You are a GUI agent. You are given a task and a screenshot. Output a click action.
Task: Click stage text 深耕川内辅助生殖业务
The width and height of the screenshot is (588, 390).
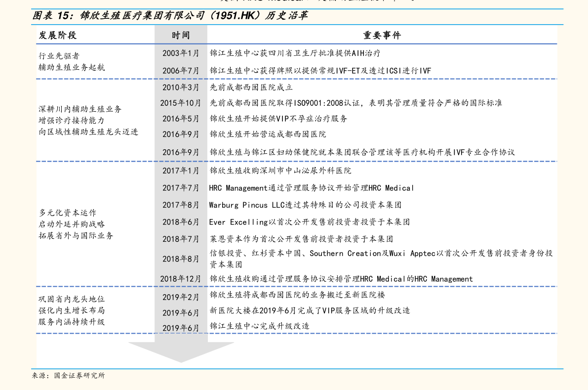tap(80, 109)
